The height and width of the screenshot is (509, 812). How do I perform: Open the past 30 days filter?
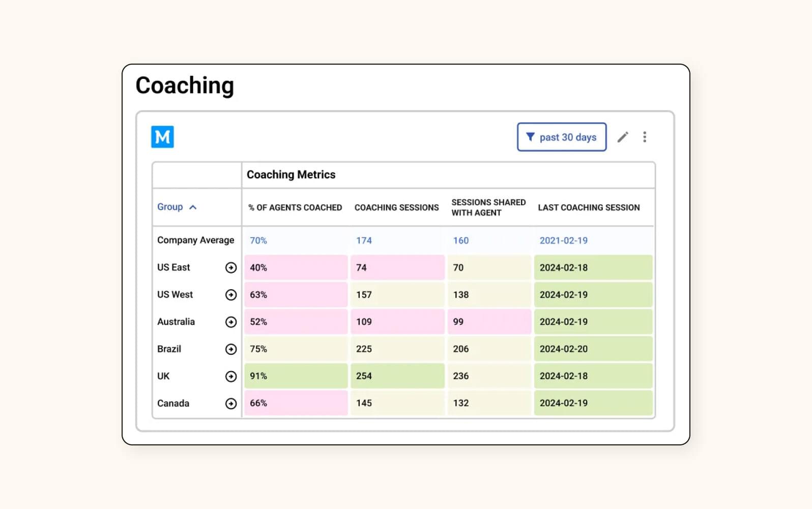coord(562,136)
